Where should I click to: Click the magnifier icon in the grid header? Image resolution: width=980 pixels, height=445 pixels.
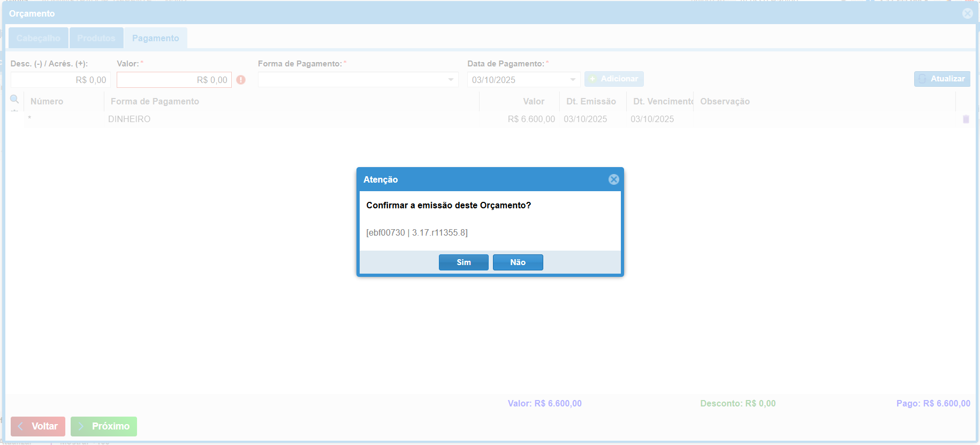tap(14, 99)
